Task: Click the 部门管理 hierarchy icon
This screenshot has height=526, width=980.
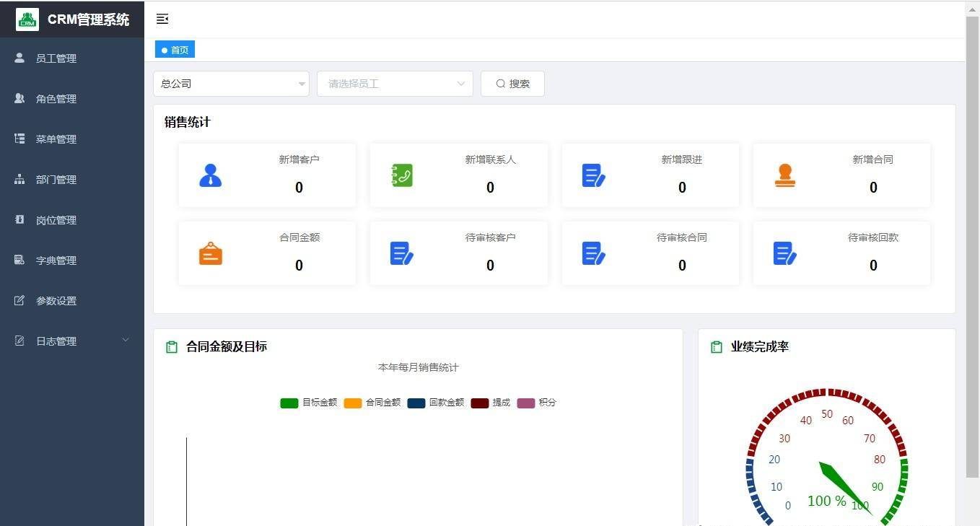Action: click(x=19, y=179)
